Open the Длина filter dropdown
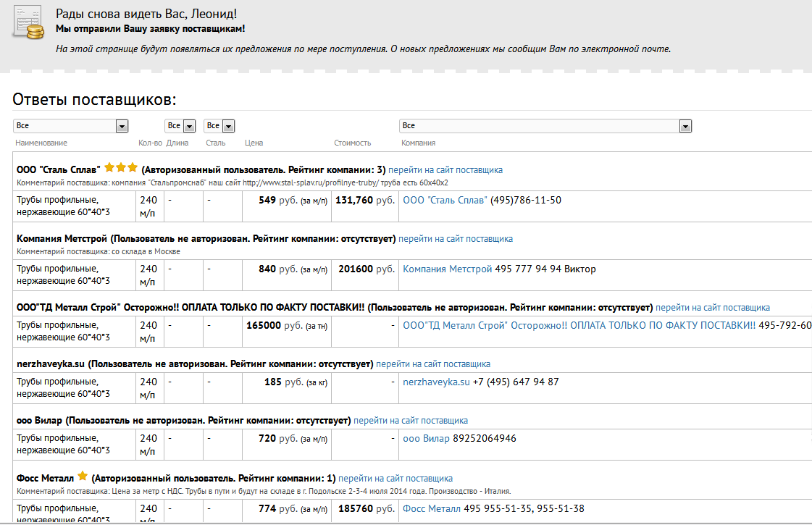812x525 pixels. point(180,126)
